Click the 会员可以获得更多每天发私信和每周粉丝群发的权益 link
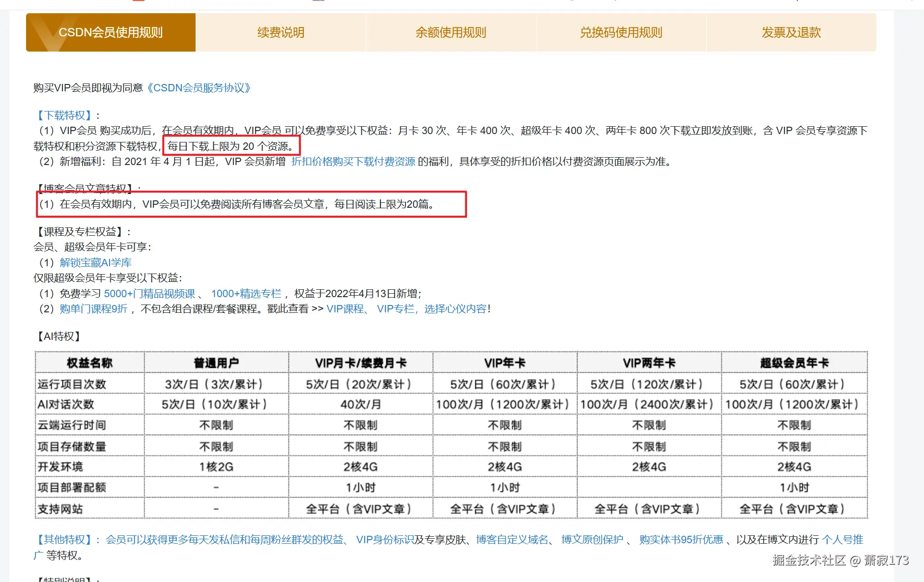This screenshot has height=582, width=924. click(x=225, y=540)
